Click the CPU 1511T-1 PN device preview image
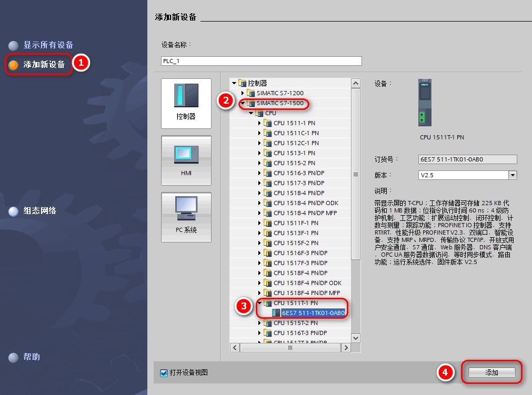This screenshot has width=532, height=395. [425, 103]
